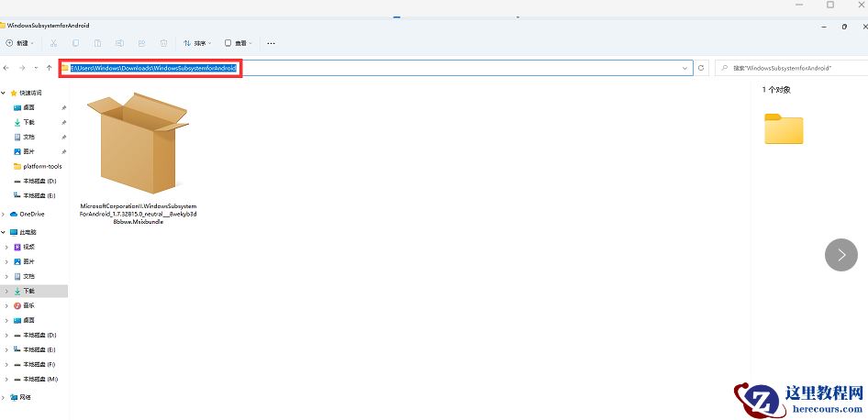The width and height of the screenshot is (868, 420).
Task: Select 此电脑 in the sidebar
Action: (x=23, y=232)
